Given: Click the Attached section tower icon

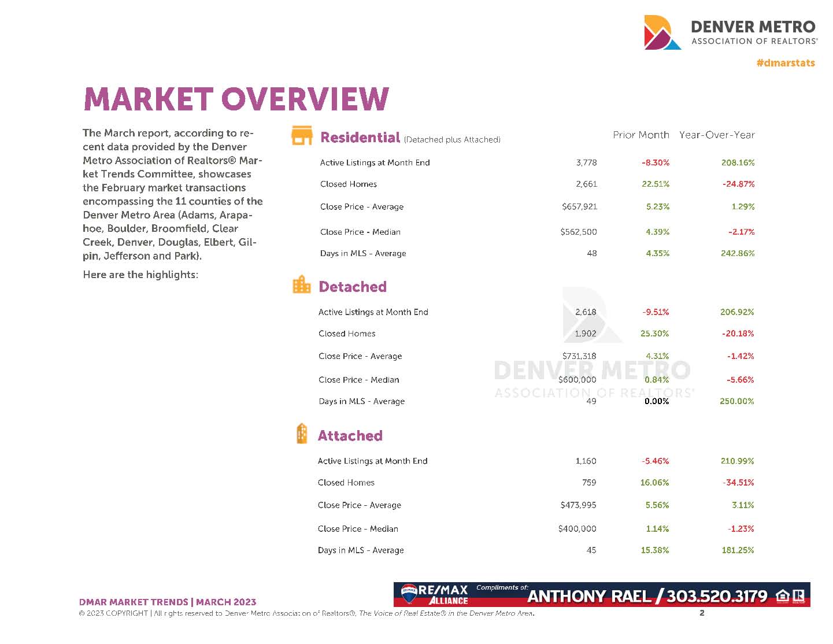Looking at the screenshot, I should (x=301, y=434).
